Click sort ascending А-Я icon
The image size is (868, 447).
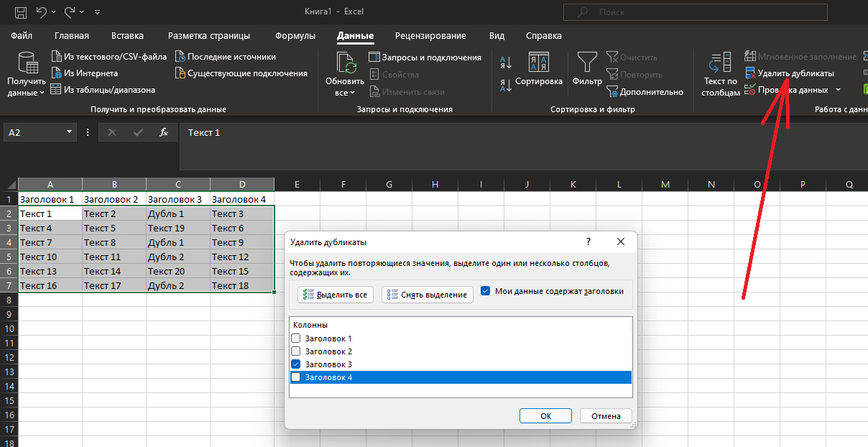[505, 63]
